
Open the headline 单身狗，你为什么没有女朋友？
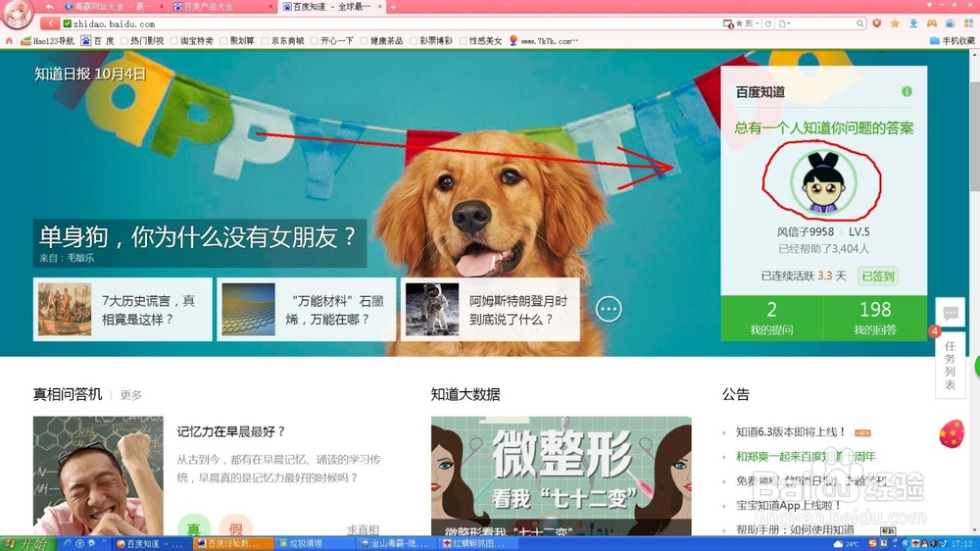tap(198, 237)
